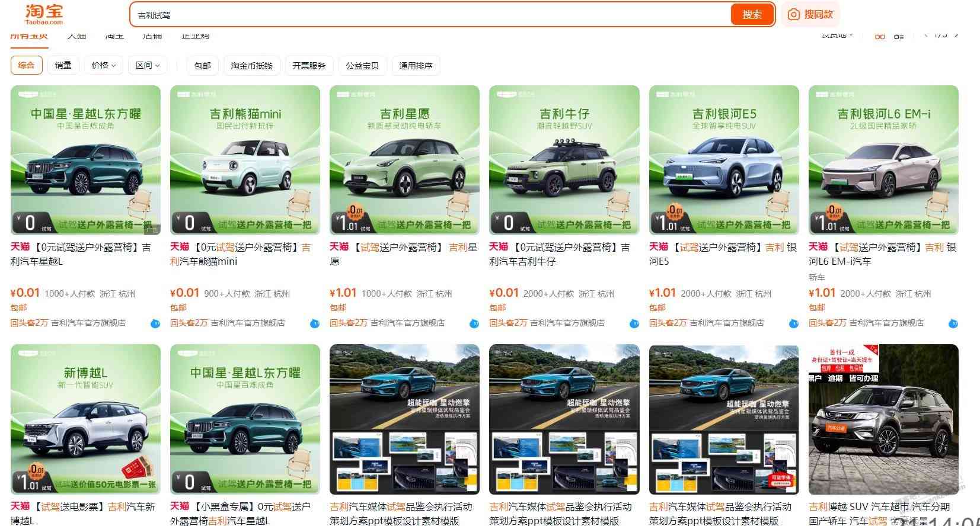Open 吉利汽车星越L 0元试驾送户外露营椅 title
Screen dimensions: 980x526
coord(81,254)
